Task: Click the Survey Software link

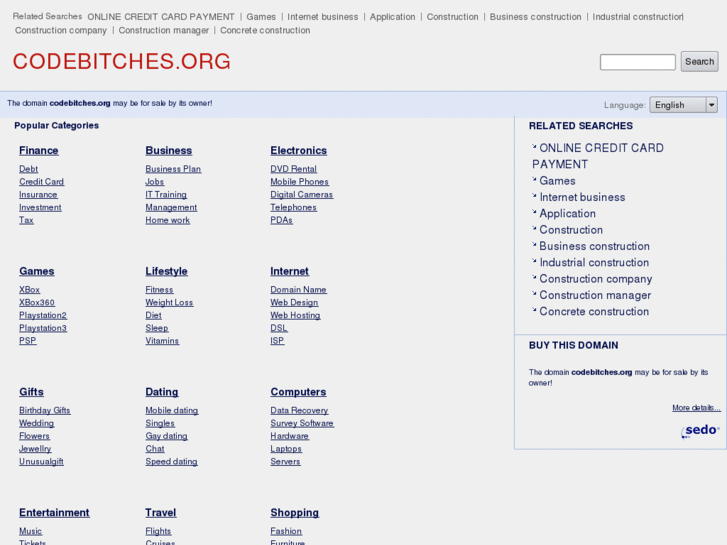Action: pyautogui.click(x=302, y=423)
